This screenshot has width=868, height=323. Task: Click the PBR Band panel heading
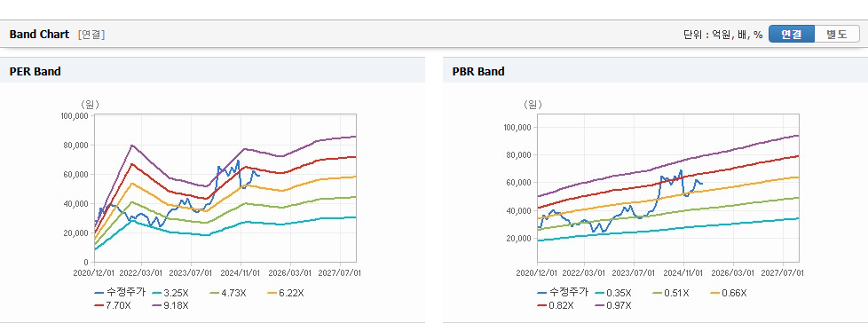coord(478,71)
